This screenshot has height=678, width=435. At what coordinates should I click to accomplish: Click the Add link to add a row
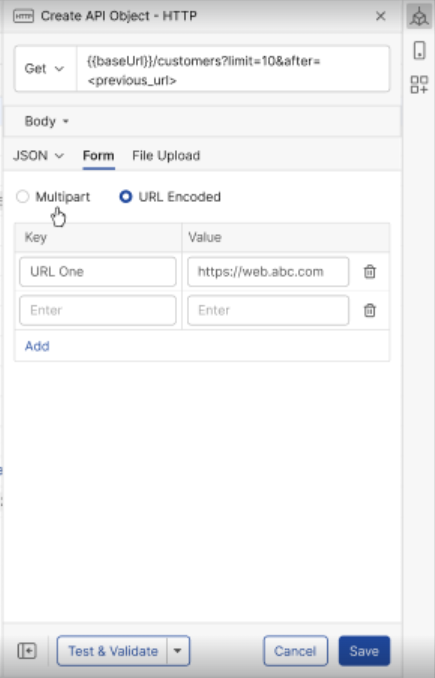point(37,346)
